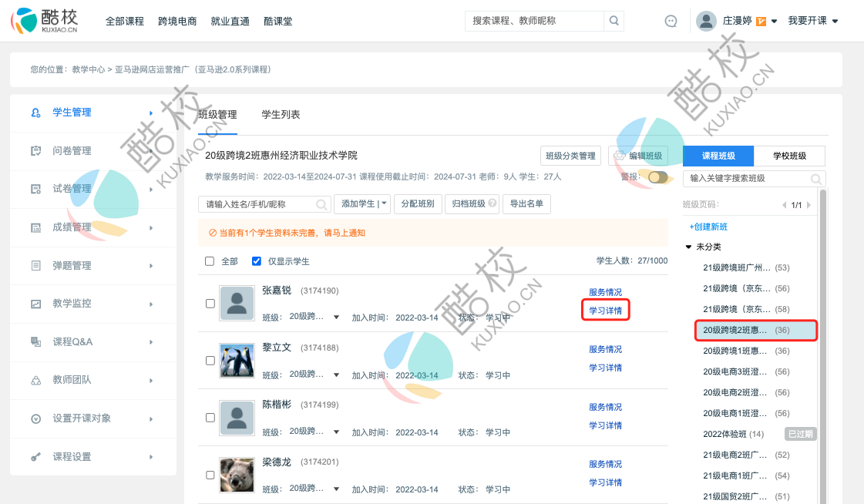Viewport: 864px width, 504px height.
Task: Go to previous class page arrow
Action: pyautogui.click(x=784, y=205)
